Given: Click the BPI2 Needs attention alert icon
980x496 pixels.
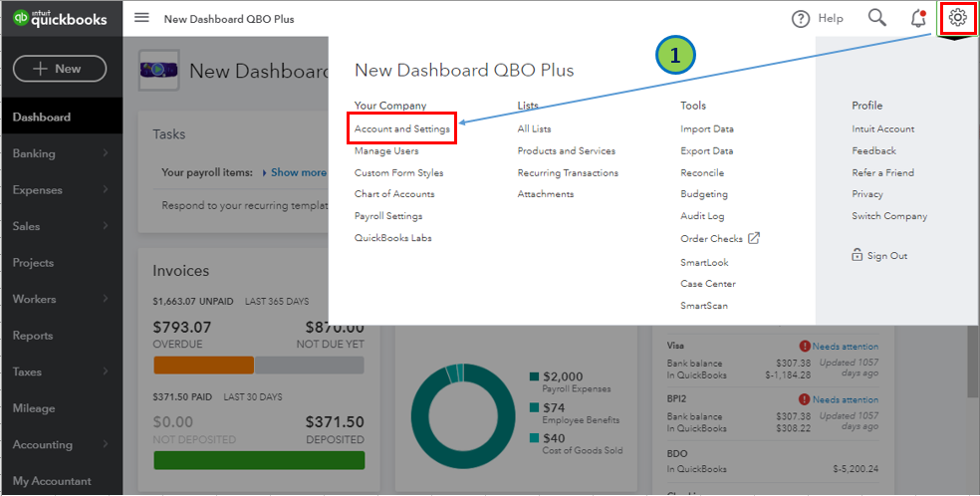Looking at the screenshot, I should 805,399.
